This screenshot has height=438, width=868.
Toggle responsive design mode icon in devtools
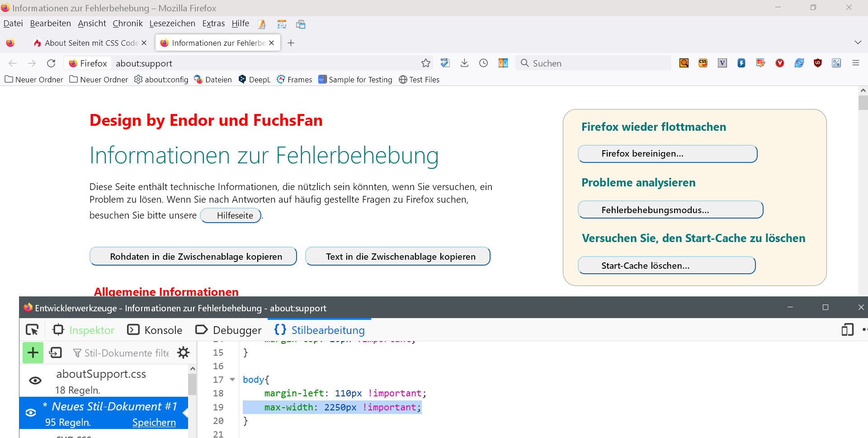[x=847, y=330]
